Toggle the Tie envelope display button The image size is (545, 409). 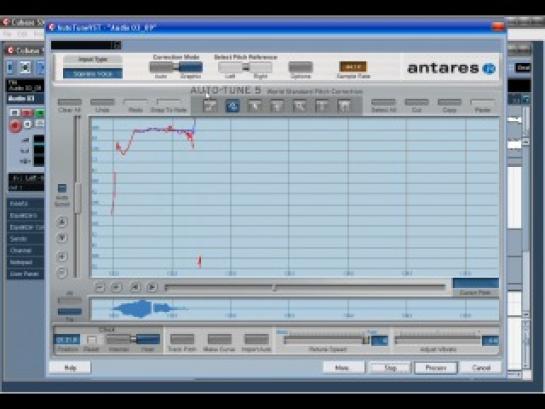(70, 311)
